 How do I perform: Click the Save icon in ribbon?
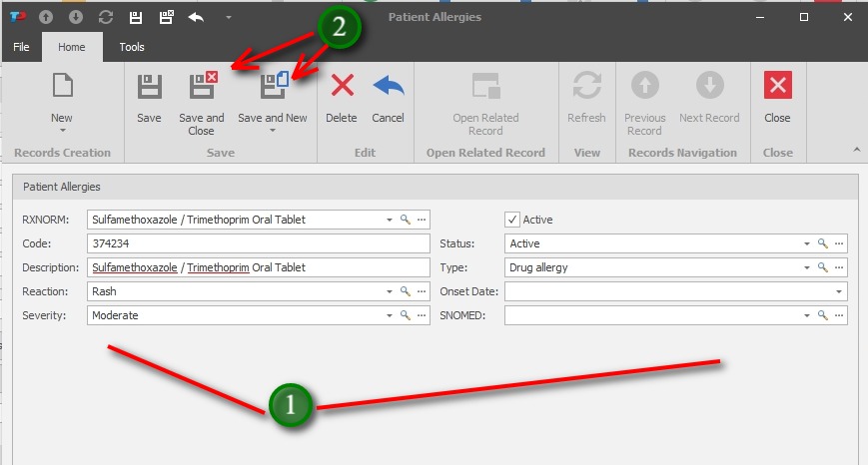tap(149, 88)
